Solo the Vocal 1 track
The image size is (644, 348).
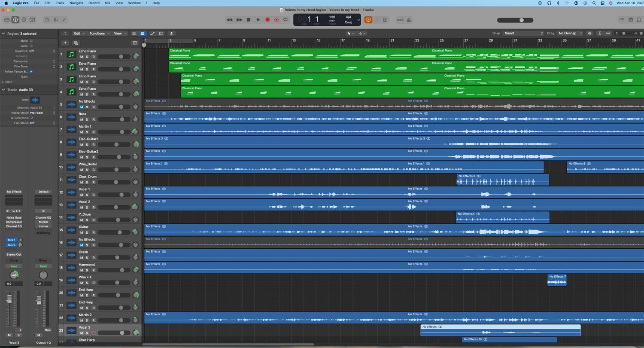(x=87, y=195)
